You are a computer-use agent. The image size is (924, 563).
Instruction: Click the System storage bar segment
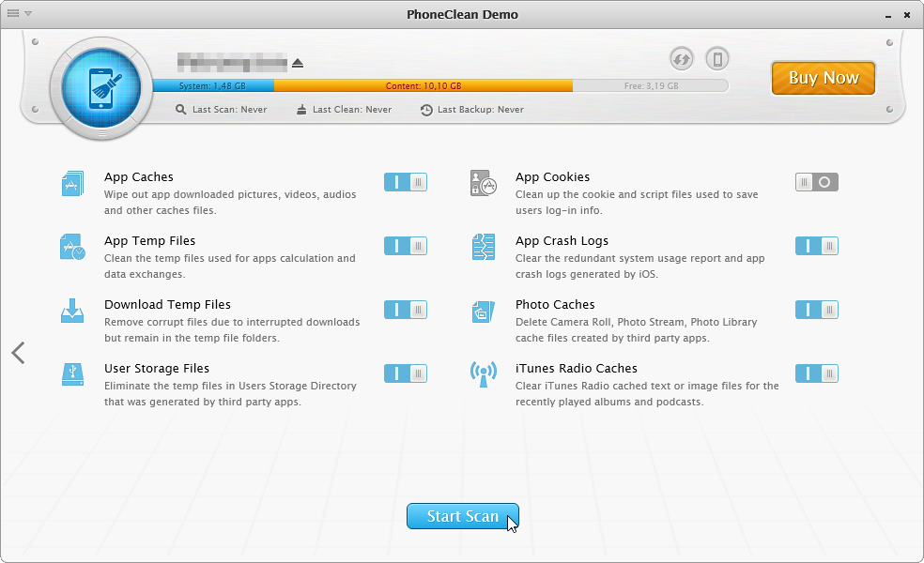pyautogui.click(x=213, y=86)
